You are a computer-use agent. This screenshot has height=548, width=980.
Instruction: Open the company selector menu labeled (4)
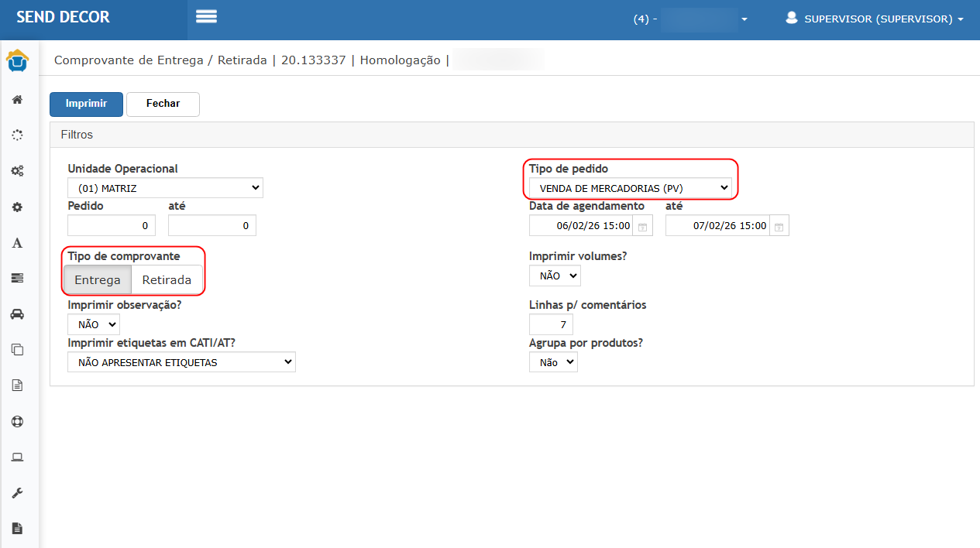pyautogui.click(x=690, y=19)
